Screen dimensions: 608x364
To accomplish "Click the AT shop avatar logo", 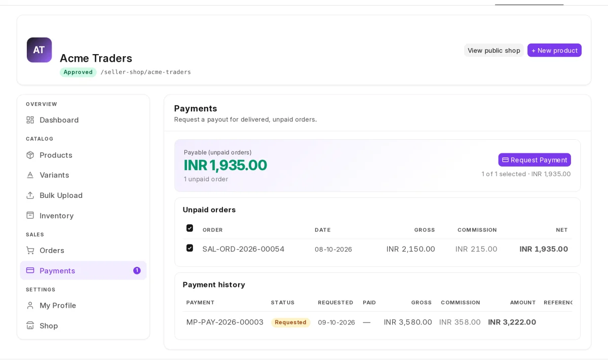I will [40, 50].
